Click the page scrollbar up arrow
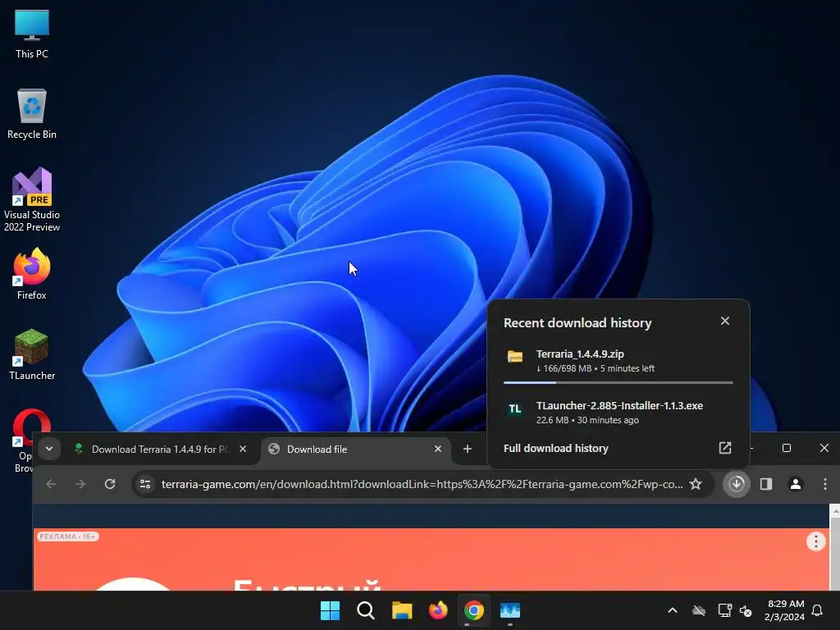This screenshot has width=840, height=630. click(834, 510)
